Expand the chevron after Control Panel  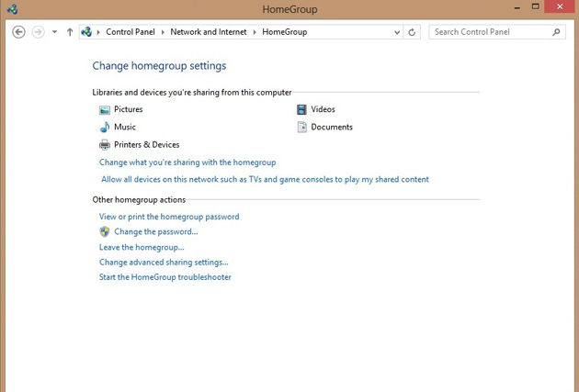[x=163, y=32]
